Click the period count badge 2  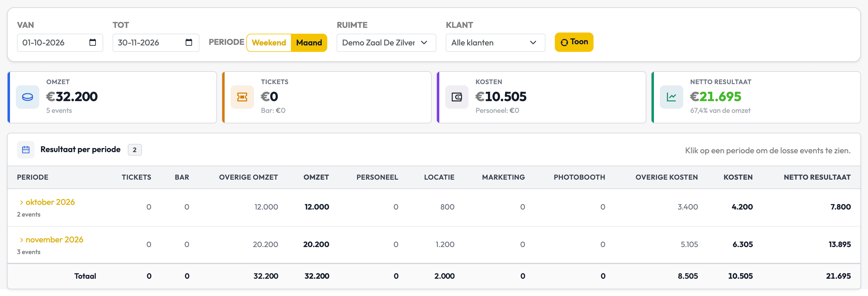pos(135,150)
